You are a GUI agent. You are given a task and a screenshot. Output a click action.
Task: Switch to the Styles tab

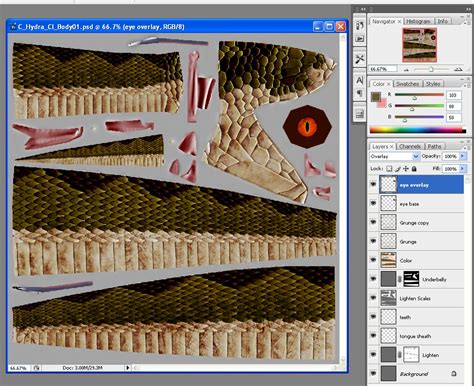[x=433, y=84]
